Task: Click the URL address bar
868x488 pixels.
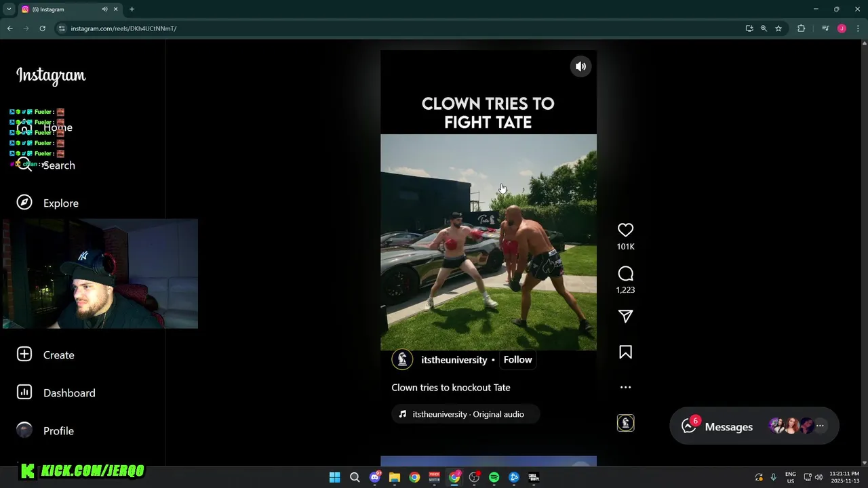Action: coord(400,28)
